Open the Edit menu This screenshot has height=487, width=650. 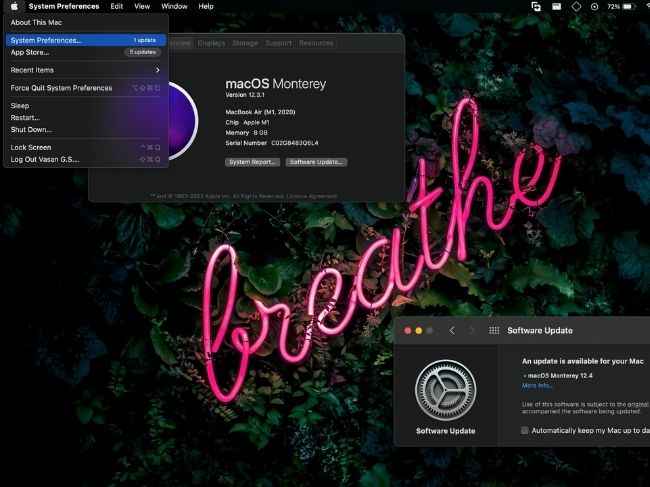(116, 7)
